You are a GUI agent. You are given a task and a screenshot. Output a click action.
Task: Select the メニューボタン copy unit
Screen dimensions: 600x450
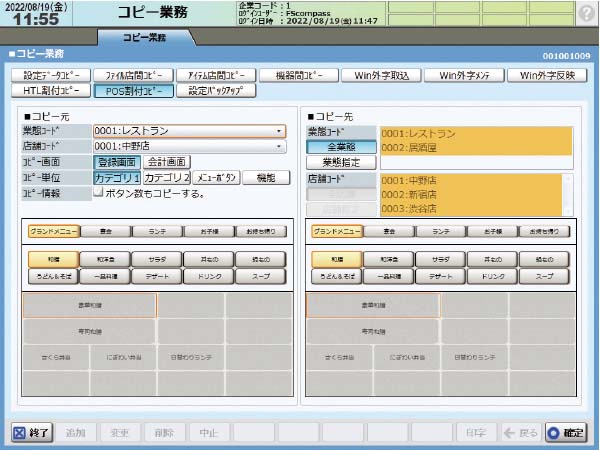(215, 177)
